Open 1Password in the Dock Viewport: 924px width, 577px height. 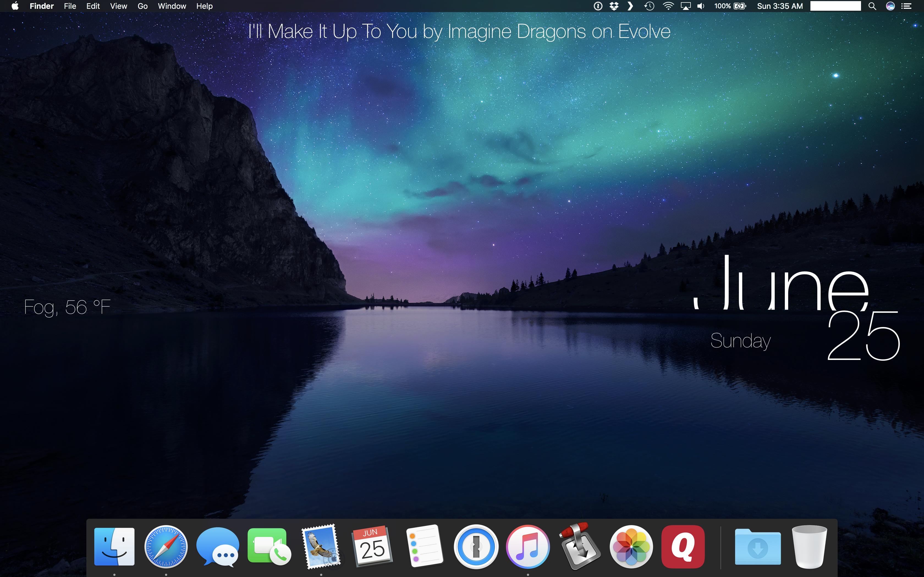pos(476,547)
